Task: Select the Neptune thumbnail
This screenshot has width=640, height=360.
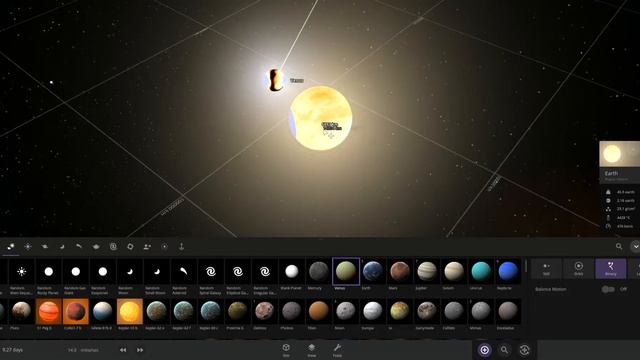Action: point(508,271)
